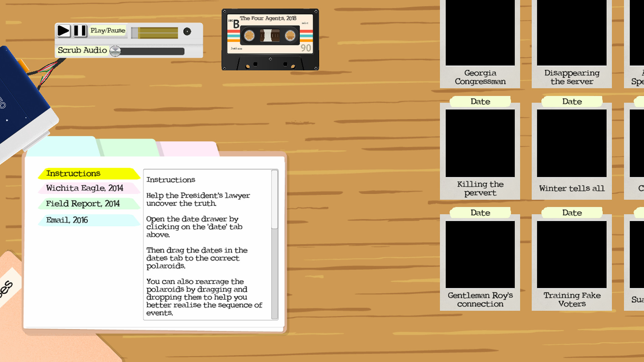Open the Date drawer above 'Winter tells all'
The image size is (644, 362).
tap(572, 101)
